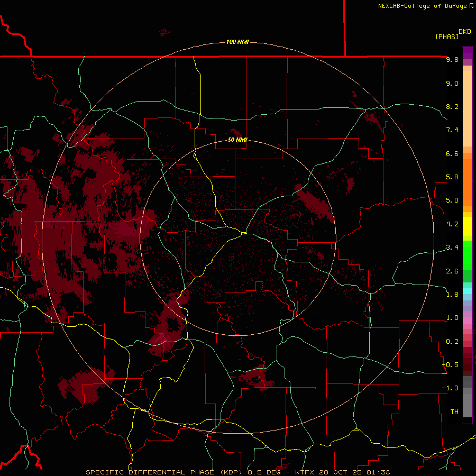Click the 1.8 scale value
Image resolution: width=476 pixels, height=476 pixels.
click(x=452, y=295)
